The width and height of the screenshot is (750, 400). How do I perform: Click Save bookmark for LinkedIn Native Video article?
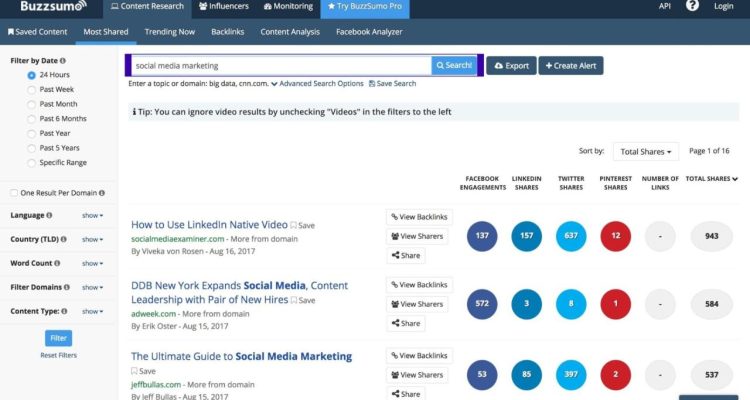(303, 225)
